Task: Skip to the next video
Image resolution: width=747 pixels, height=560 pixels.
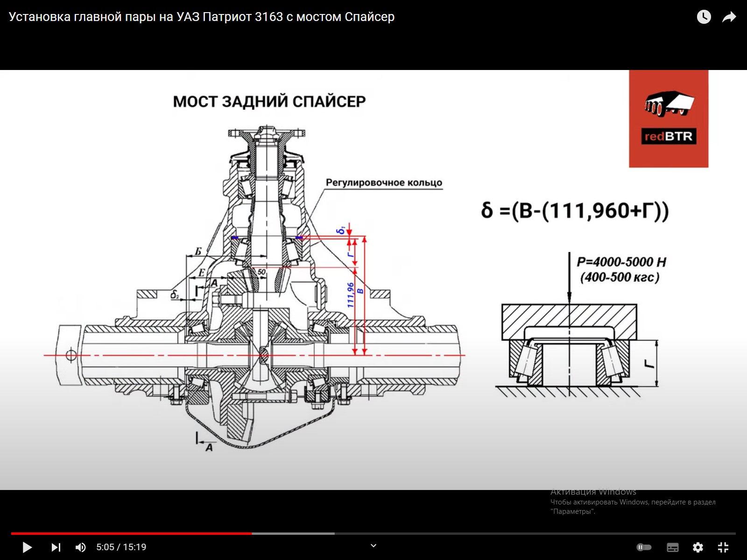Action: click(x=56, y=547)
